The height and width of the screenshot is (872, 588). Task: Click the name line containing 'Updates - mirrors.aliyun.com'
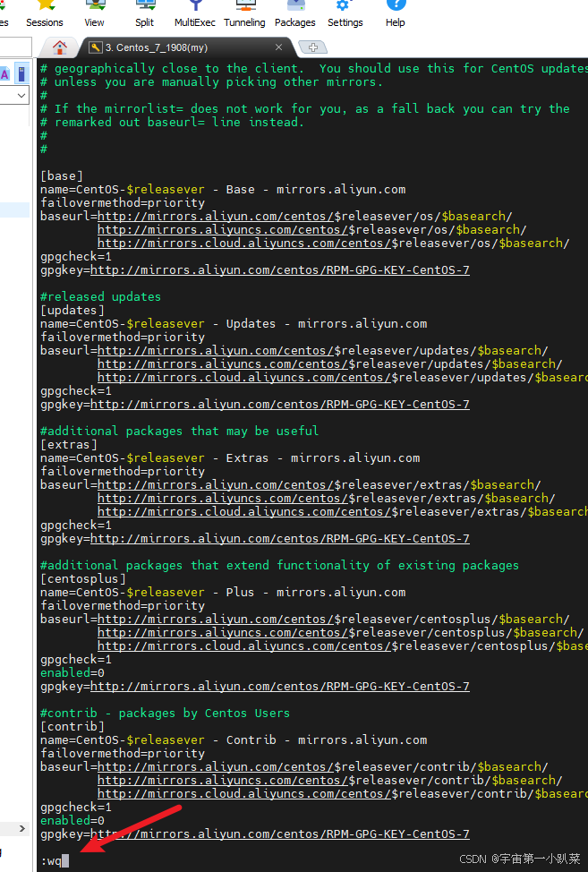[x=234, y=324]
